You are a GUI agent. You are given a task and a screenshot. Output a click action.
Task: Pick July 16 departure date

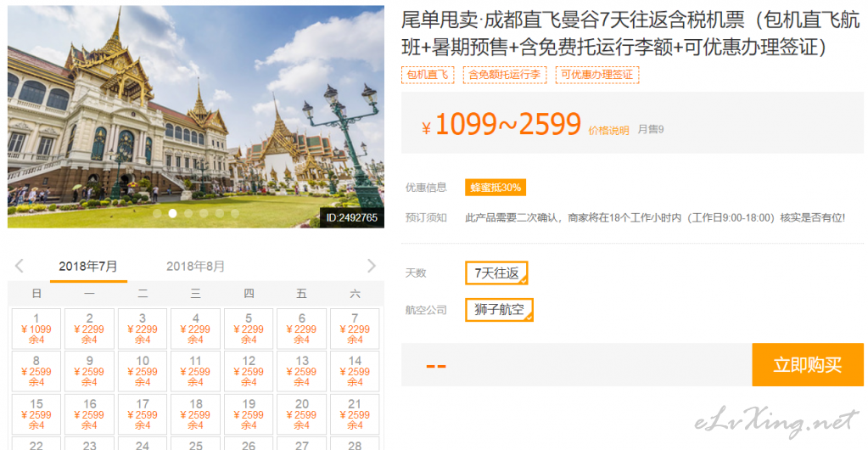[x=89, y=414]
